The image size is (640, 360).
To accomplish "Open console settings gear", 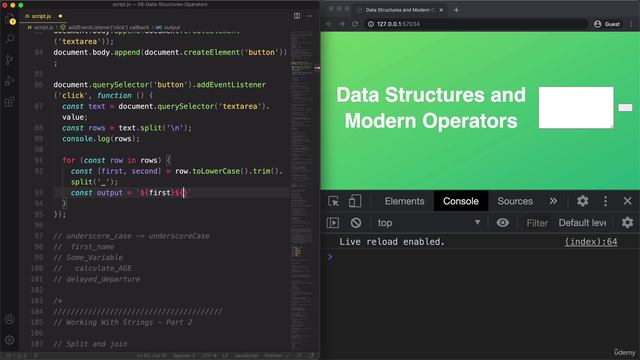I will (627, 223).
